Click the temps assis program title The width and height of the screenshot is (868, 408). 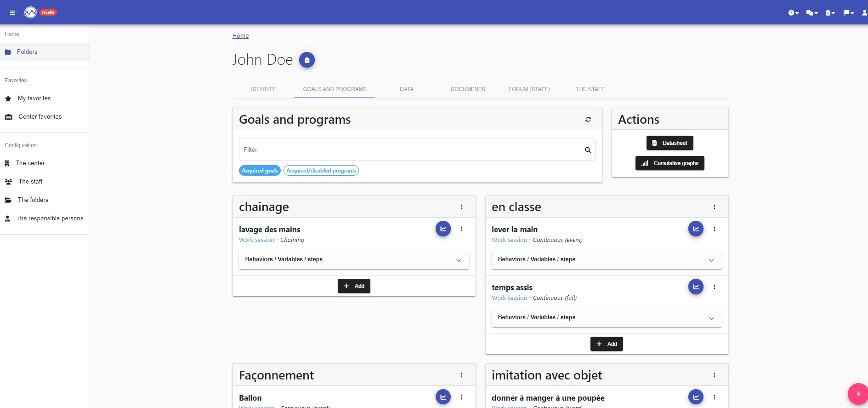click(512, 287)
